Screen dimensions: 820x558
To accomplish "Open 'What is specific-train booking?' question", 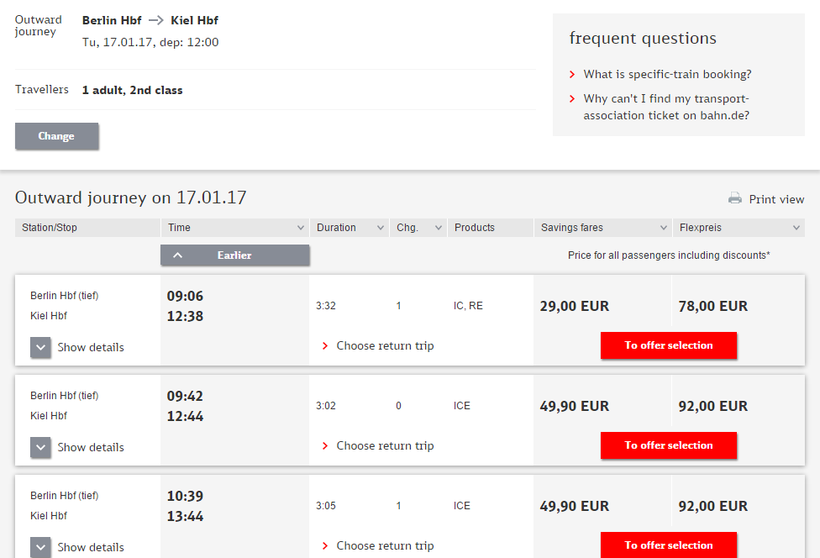I will tap(667, 74).
